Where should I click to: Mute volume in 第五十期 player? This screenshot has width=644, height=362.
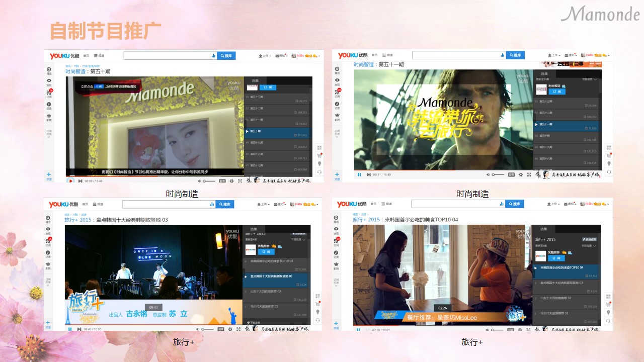pos(199,180)
